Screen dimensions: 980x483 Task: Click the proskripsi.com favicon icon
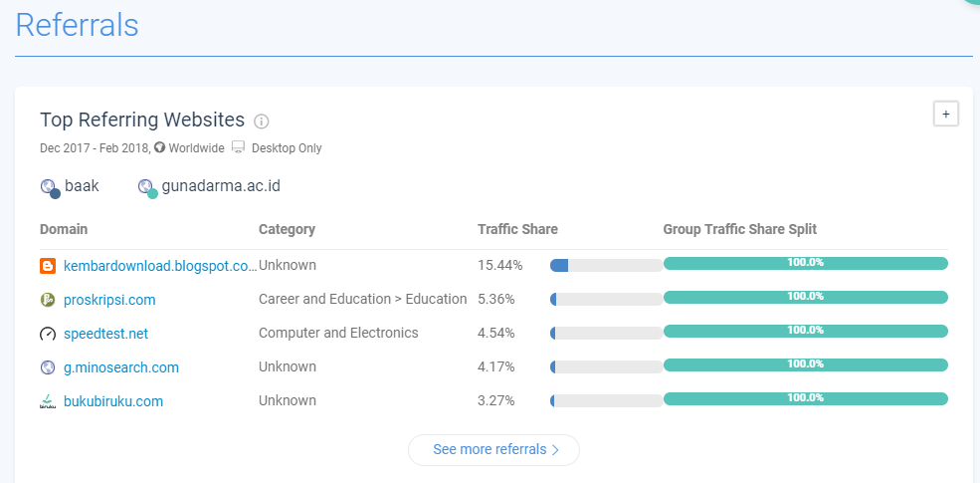pyautogui.click(x=48, y=300)
